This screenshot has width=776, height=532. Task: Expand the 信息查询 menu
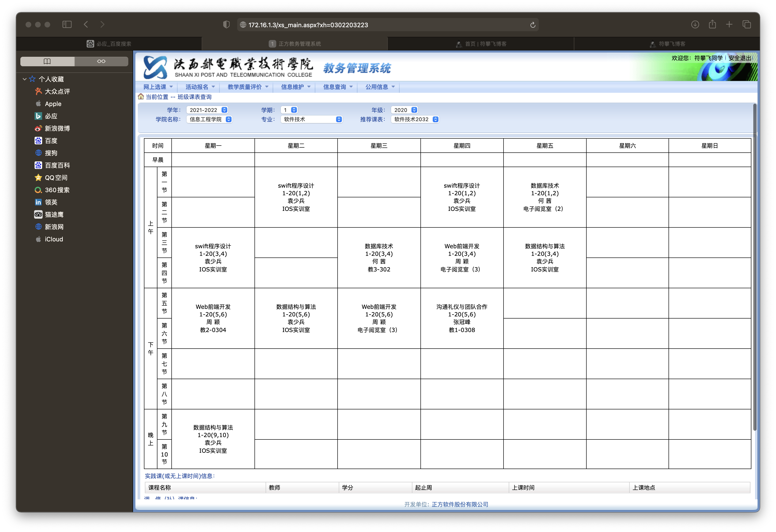click(338, 87)
